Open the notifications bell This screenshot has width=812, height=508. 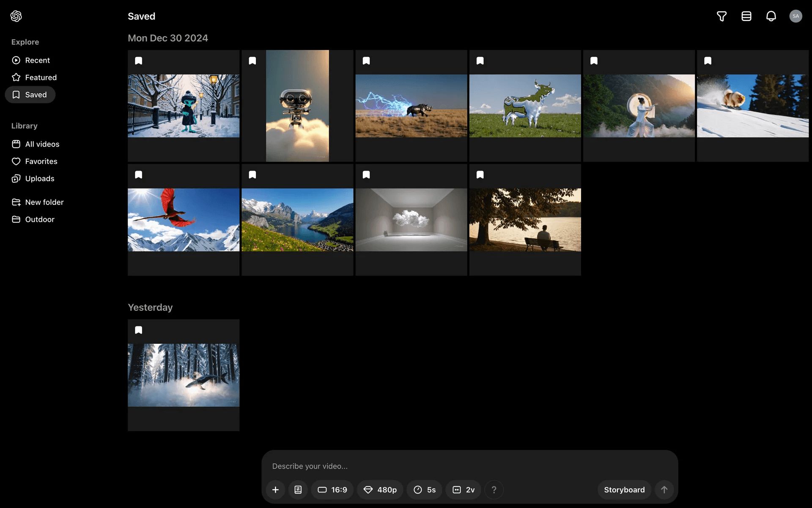click(x=771, y=16)
